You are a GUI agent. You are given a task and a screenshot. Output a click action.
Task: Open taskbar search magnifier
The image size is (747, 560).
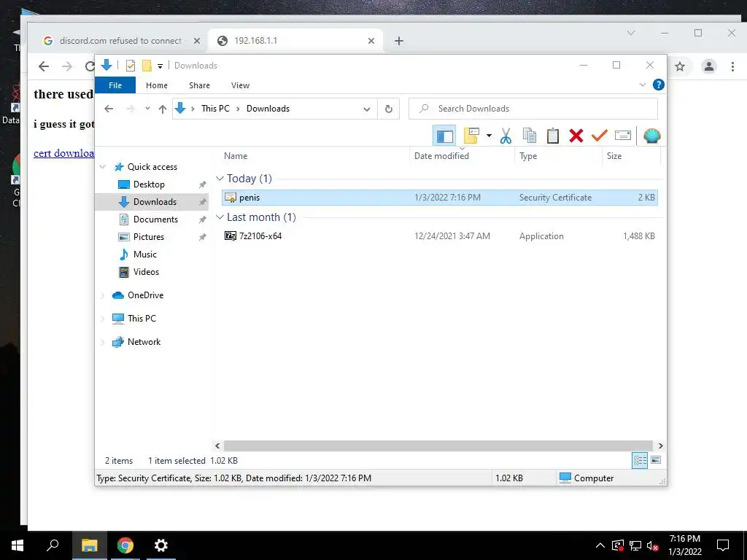[53, 545]
